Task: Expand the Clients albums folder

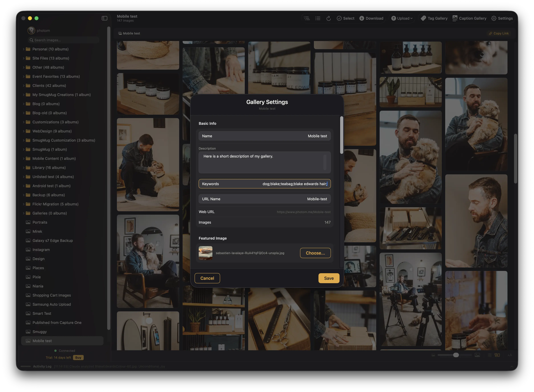Action: pos(24,85)
